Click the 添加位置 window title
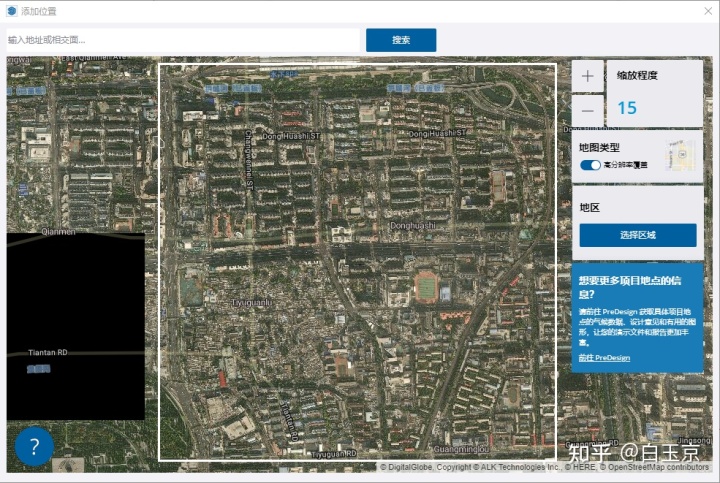Screen dimensions: 720x483 coord(39,11)
